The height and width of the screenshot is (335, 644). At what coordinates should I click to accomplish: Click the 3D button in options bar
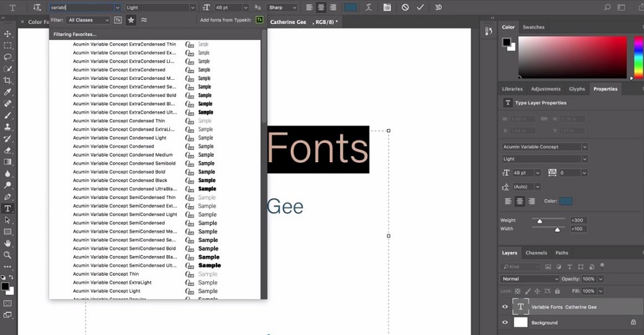[438, 7]
